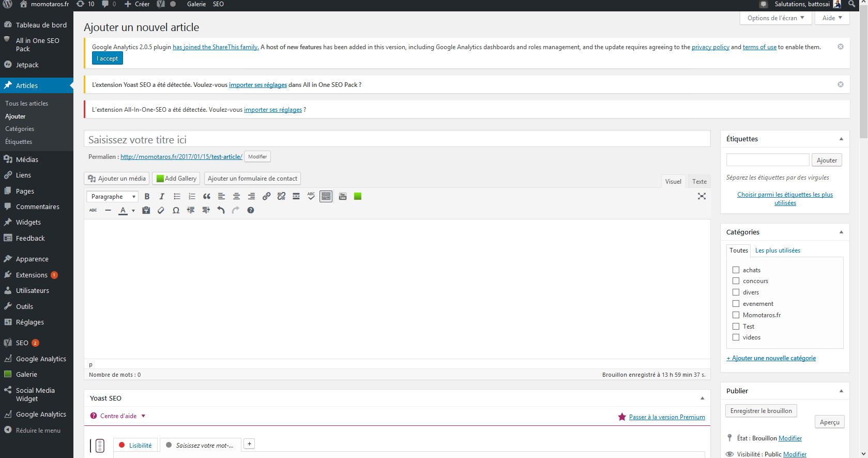Expand Options de l'écran
The height and width of the screenshot is (458, 868).
775,18
